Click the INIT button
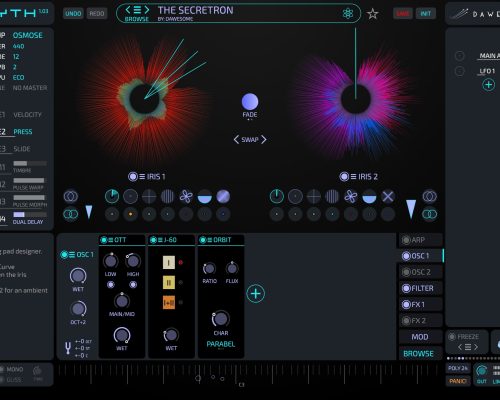Image resolution: width=500 pixels, height=400 pixels. coord(426,14)
